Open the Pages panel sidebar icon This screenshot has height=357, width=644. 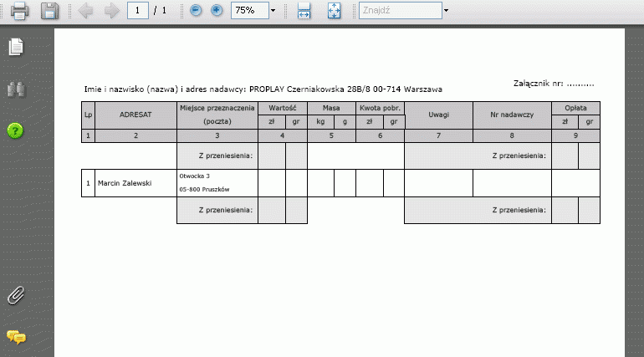coord(16,47)
